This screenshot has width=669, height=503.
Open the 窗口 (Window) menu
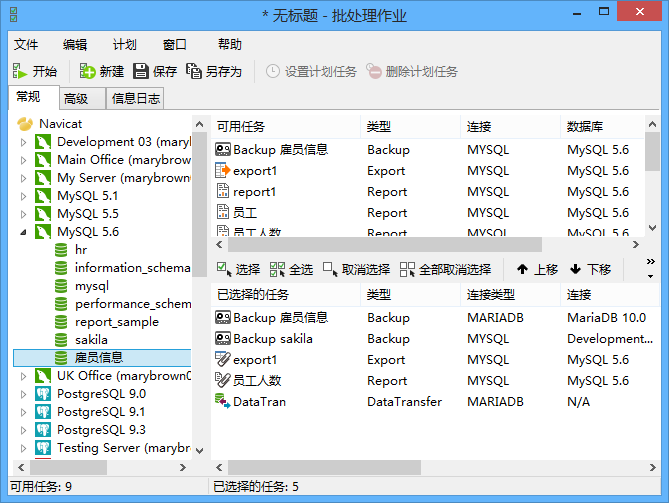point(175,44)
